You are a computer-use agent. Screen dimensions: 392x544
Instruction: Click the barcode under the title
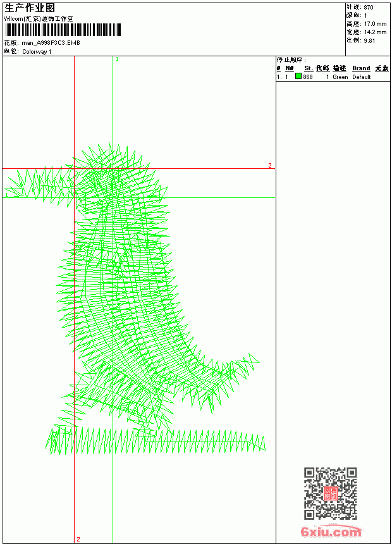[63, 30]
